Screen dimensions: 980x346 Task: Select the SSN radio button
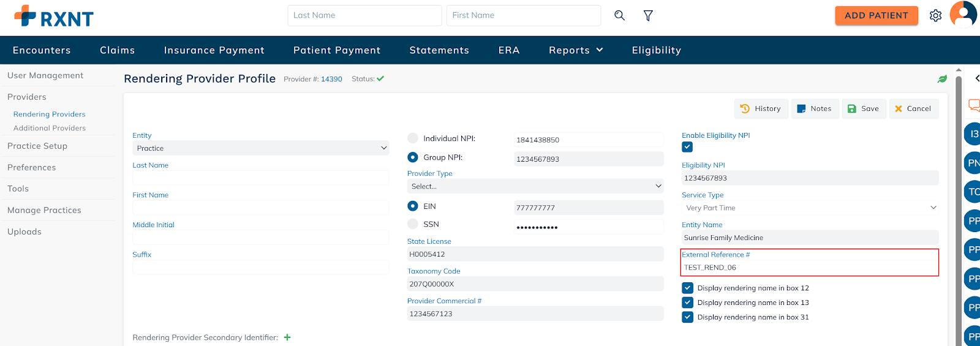[x=413, y=224]
